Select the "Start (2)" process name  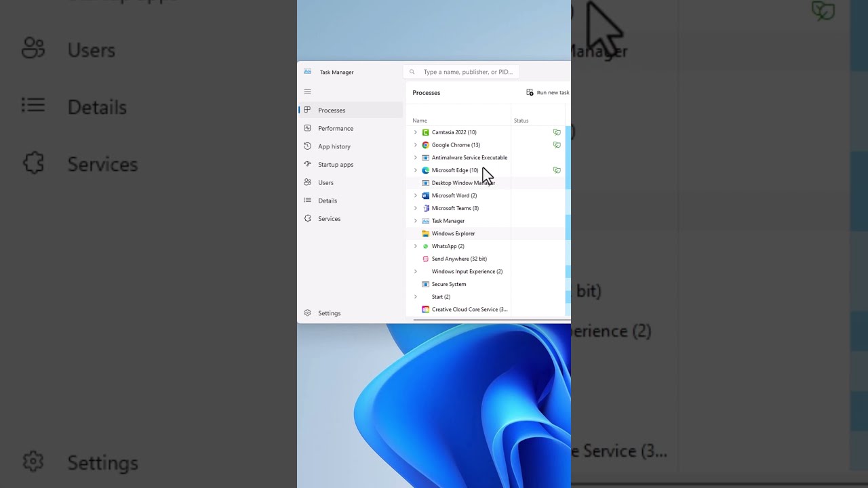441,297
